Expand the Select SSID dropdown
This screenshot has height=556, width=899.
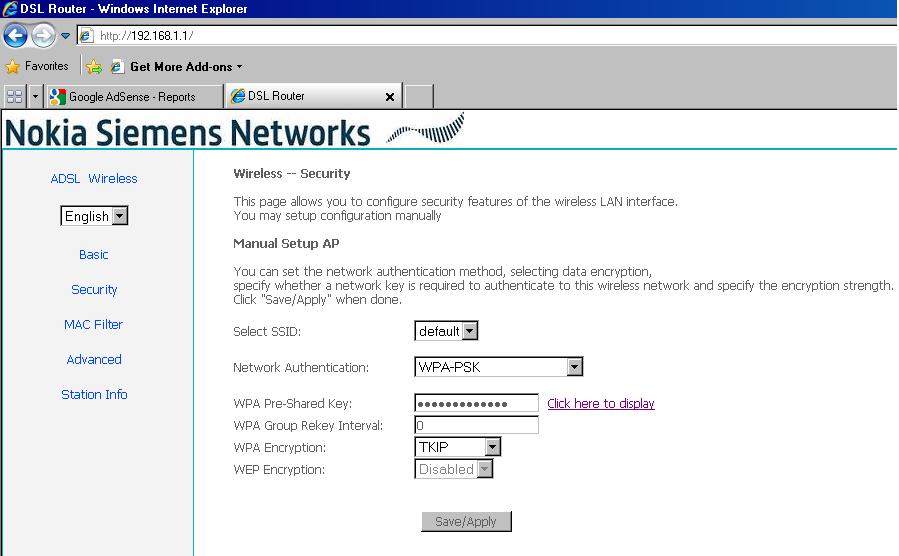(446, 331)
